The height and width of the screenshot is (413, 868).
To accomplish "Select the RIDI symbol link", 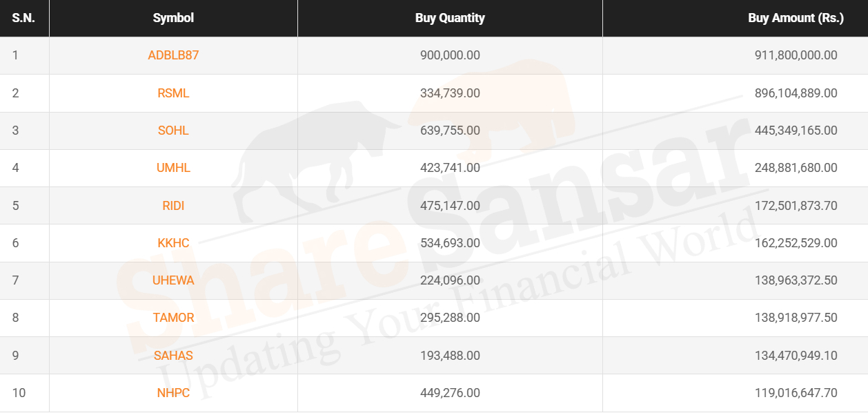I will pyautogui.click(x=173, y=206).
